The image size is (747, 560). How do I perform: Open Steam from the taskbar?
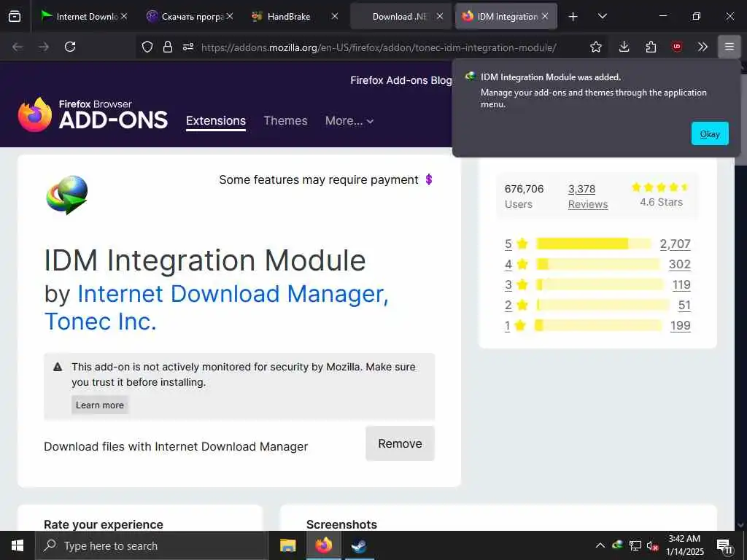[x=359, y=545]
